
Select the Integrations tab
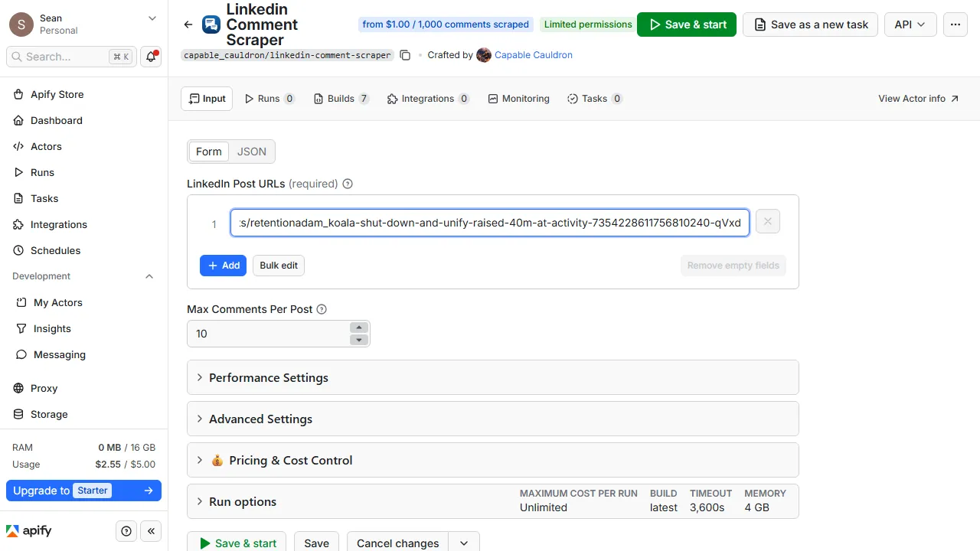pyautogui.click(x=428, y=99)
